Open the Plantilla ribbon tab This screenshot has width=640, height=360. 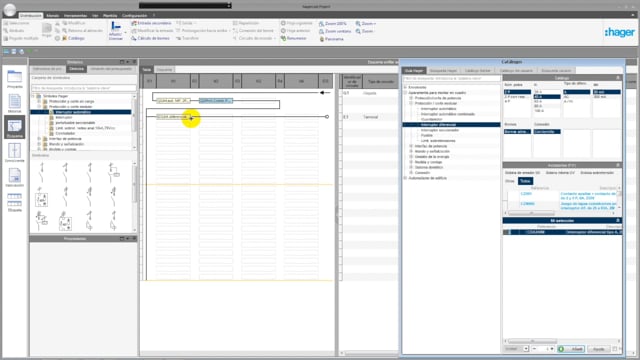point(110,16)
